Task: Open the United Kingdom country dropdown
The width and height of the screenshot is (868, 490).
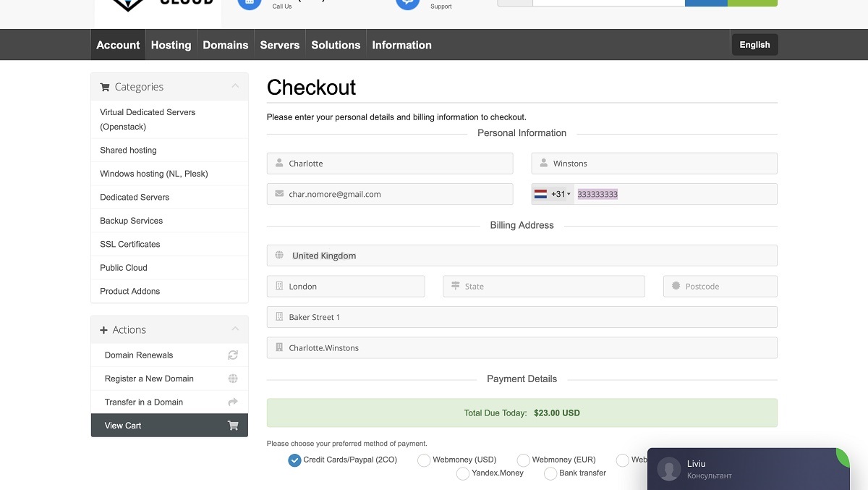Action: tap(522, 255)
